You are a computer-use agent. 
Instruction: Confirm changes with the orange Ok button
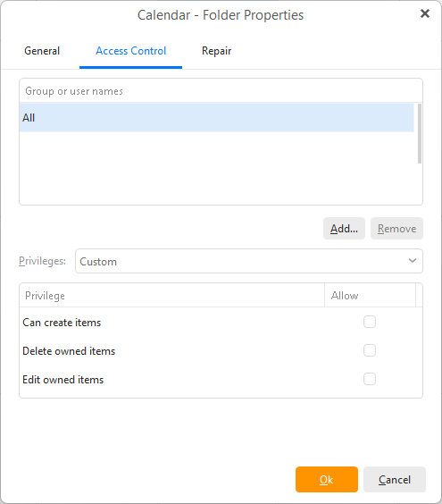click(327, 480)
